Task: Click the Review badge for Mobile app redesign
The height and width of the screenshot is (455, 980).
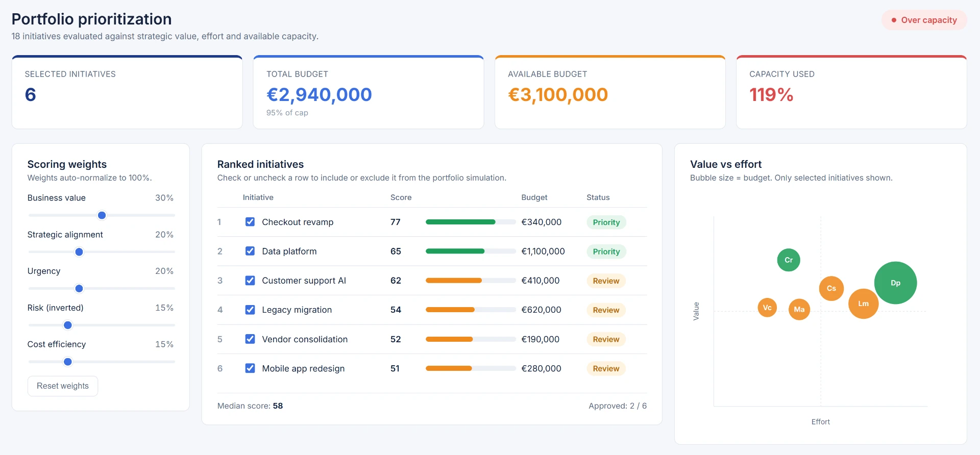Action: [x=606, y=369]
